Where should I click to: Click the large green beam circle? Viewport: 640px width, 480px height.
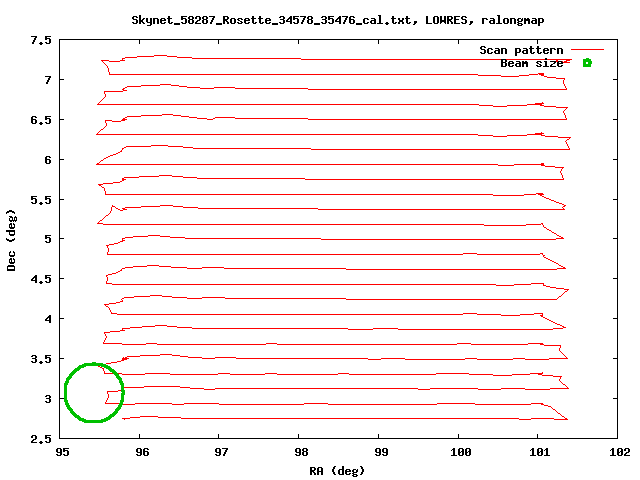(x=94, y=393)
